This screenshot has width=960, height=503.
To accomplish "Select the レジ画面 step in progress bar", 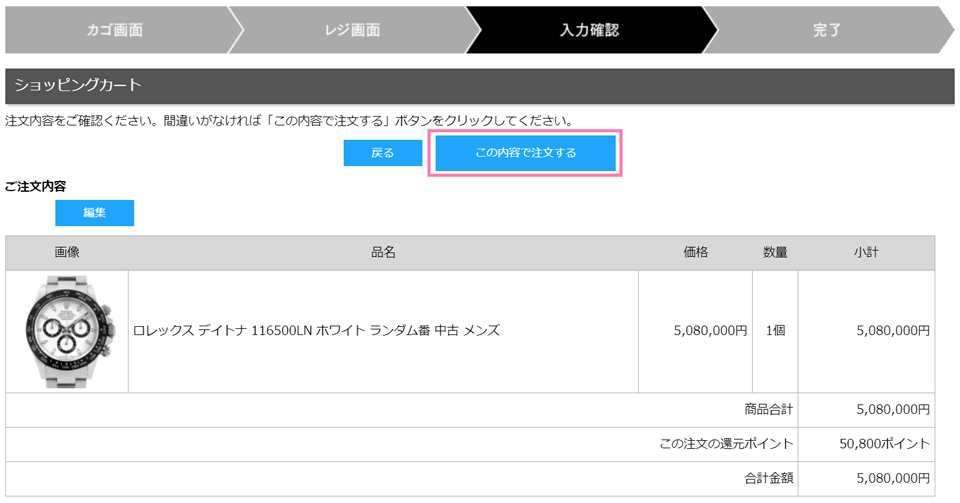I will [353, 30].
